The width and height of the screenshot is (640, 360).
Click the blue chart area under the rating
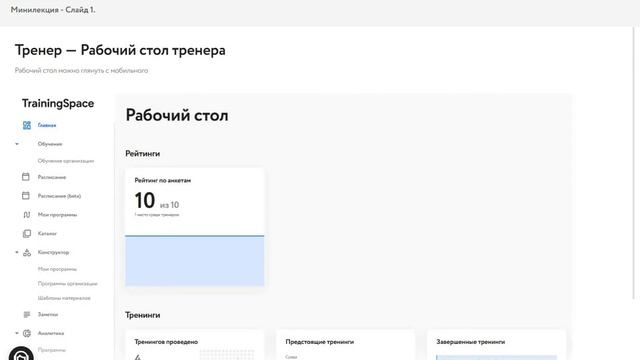(x=195, y=261)
